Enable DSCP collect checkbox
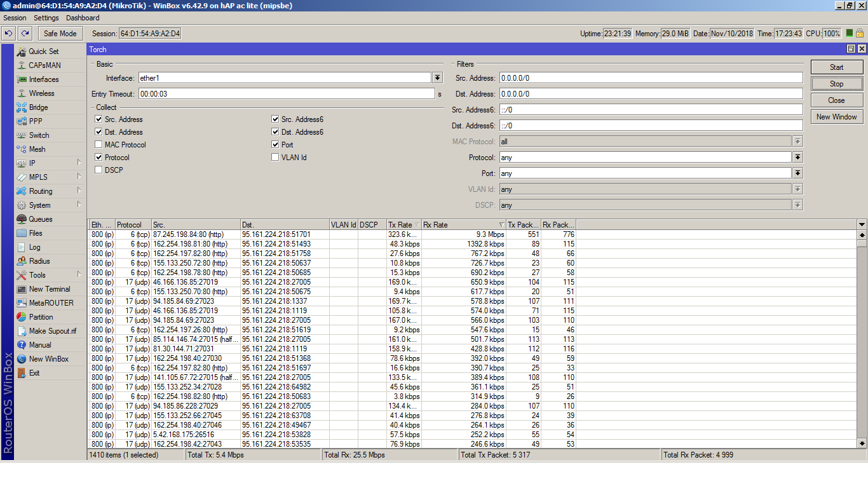The height and width of the screenshot is (488, 868). coord(98,170)
